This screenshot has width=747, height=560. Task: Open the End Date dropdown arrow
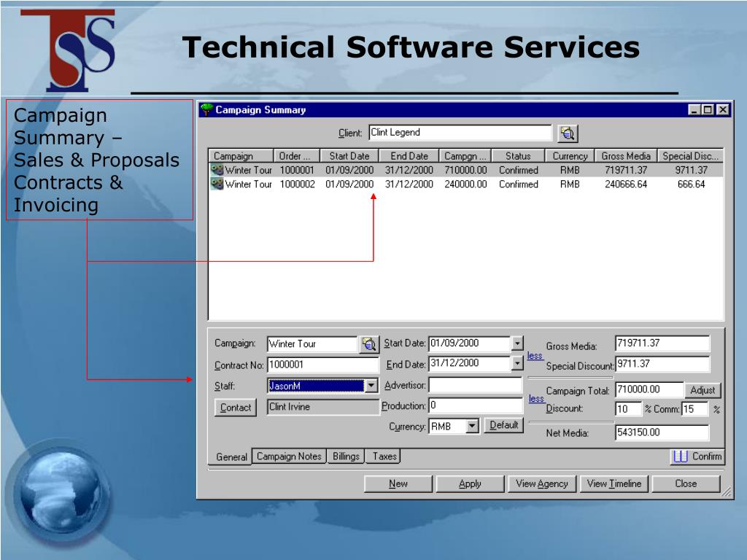517,363
